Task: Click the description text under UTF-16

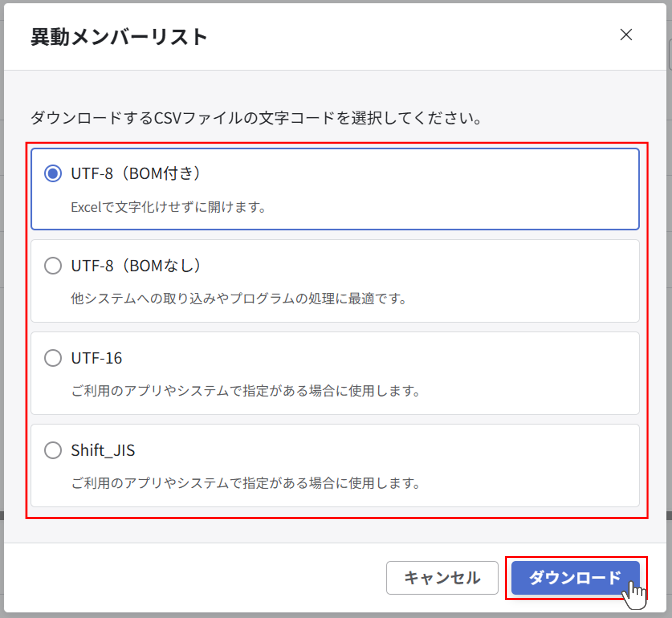Action: point(246,391)
